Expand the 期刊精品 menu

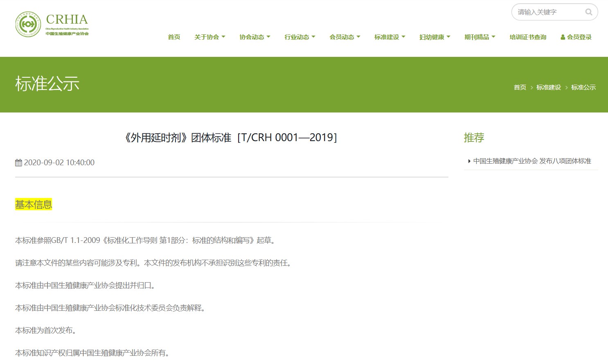(x=480, y=37)
